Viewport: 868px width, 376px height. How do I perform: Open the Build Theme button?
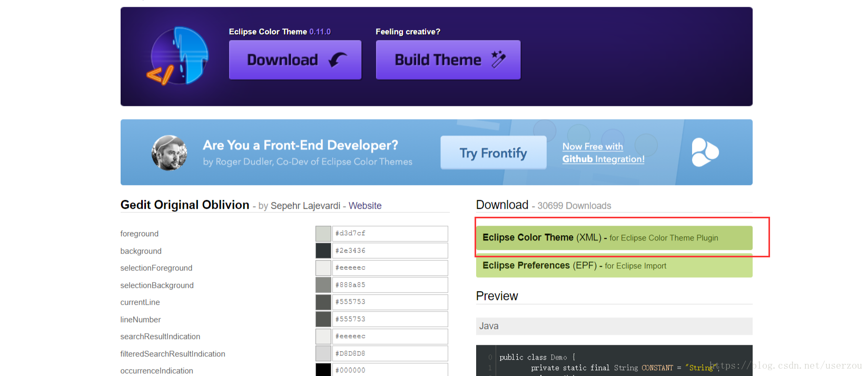point(448,60)
